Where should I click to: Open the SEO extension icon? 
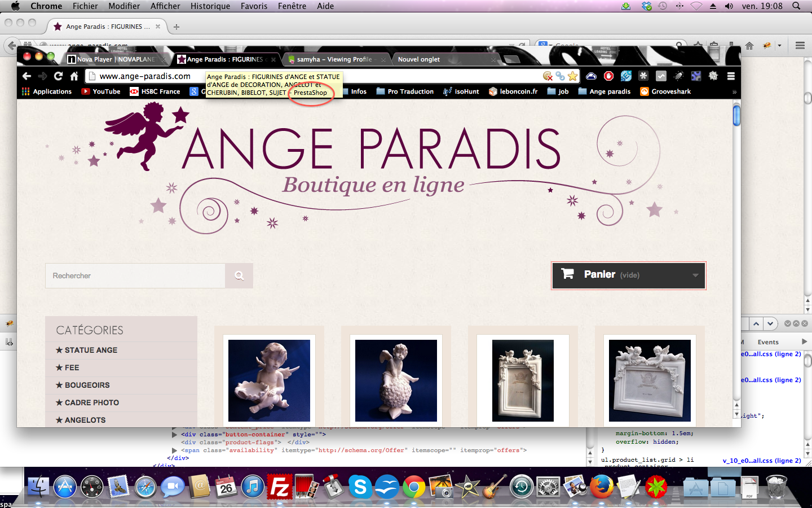tap(626, 76)
